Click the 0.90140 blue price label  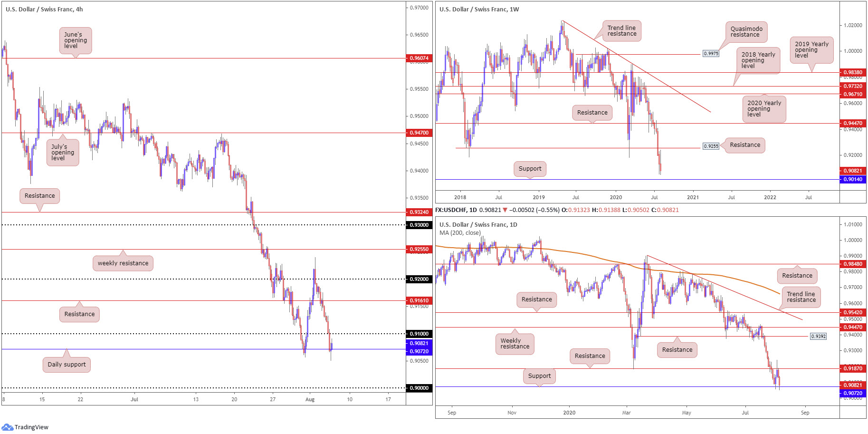[852, 179]
